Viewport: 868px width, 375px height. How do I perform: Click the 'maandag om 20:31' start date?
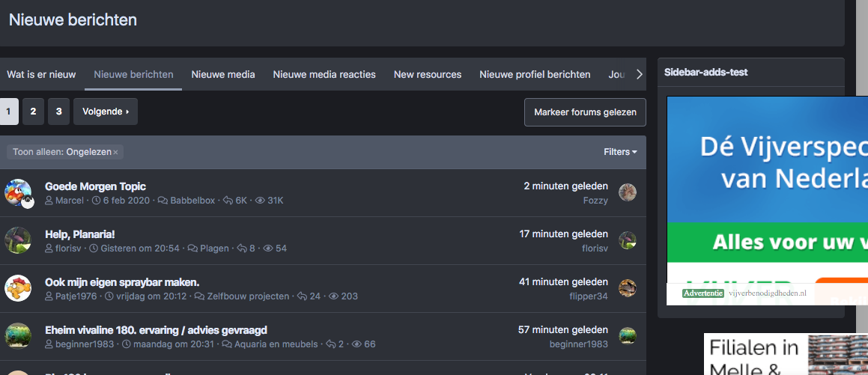(173, 344)
